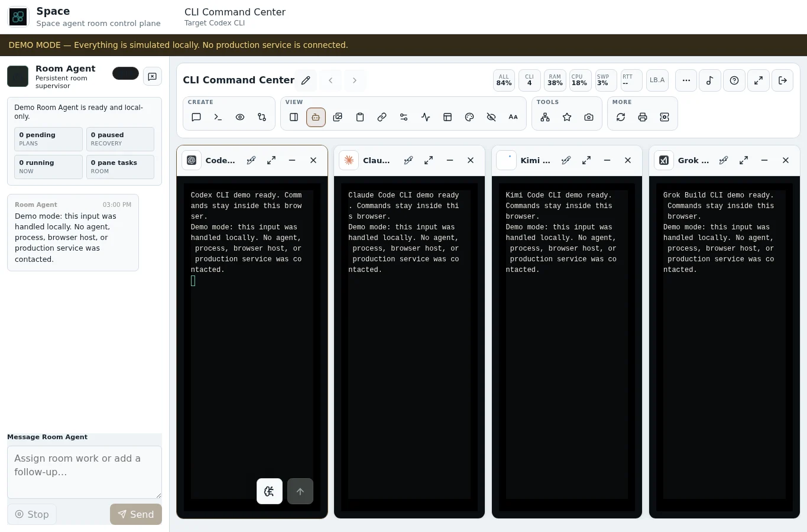807x532 pixels.
Task: Expand the Claude pane
Action: 429,160
